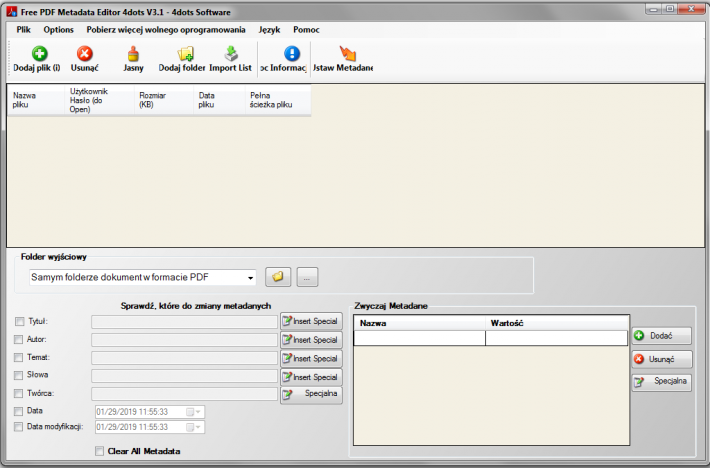Click the Dodać button for custom metadata
This screenshot has width=710, height=468.
662,336
